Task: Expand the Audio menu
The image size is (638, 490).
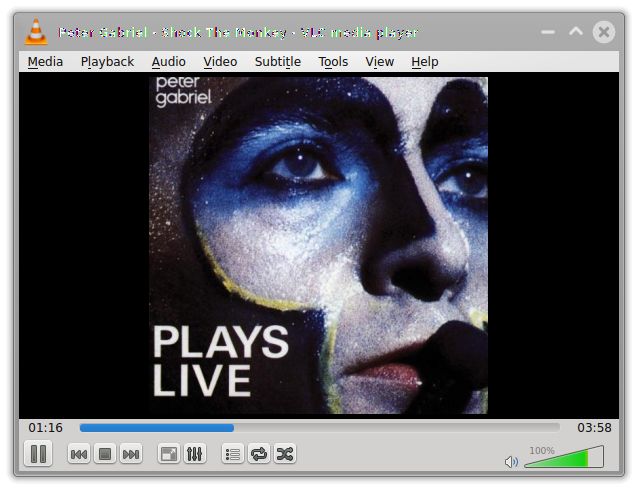Action: click(168, 62)
